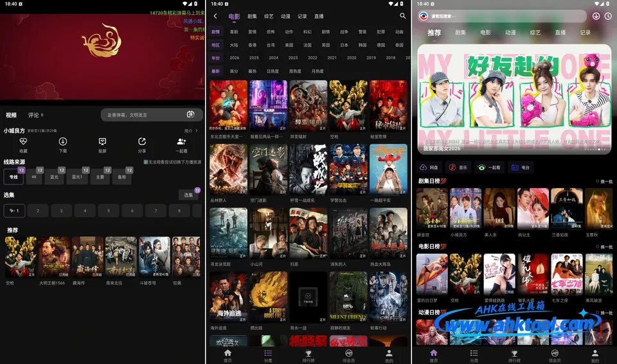Go back using the arrow on category screen
617x364 pixels.
[215, 16]
